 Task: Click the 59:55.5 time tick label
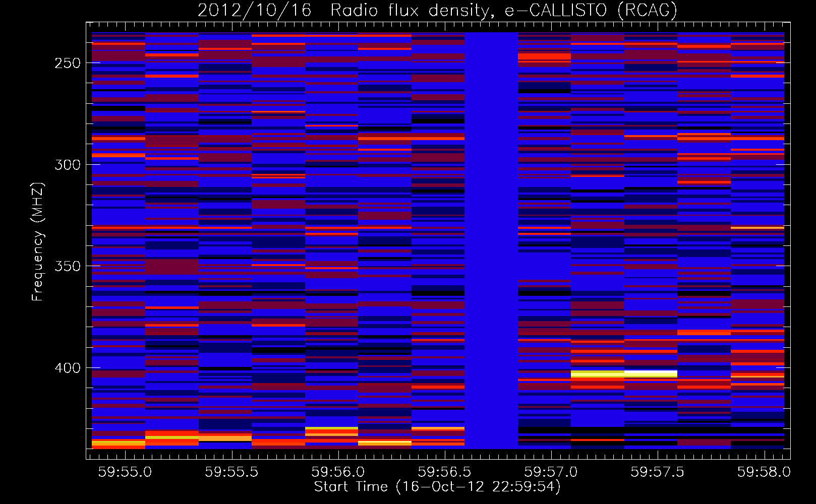(231, 472)
